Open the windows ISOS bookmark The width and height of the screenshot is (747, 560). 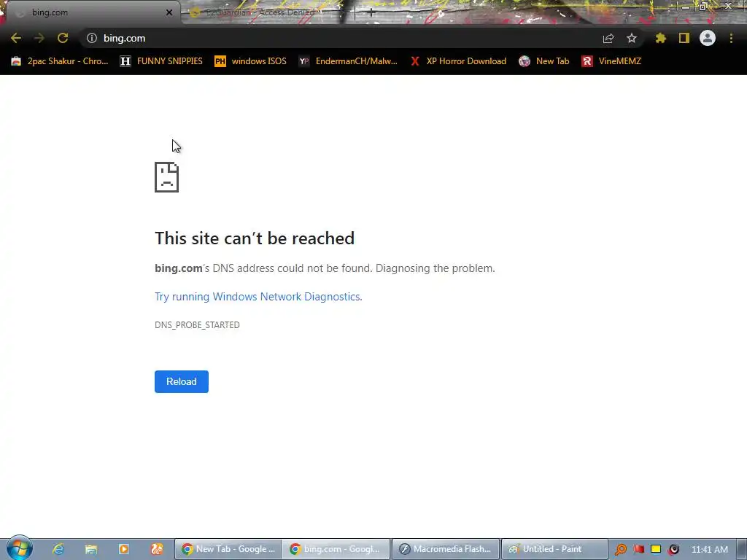click(251, 61)
